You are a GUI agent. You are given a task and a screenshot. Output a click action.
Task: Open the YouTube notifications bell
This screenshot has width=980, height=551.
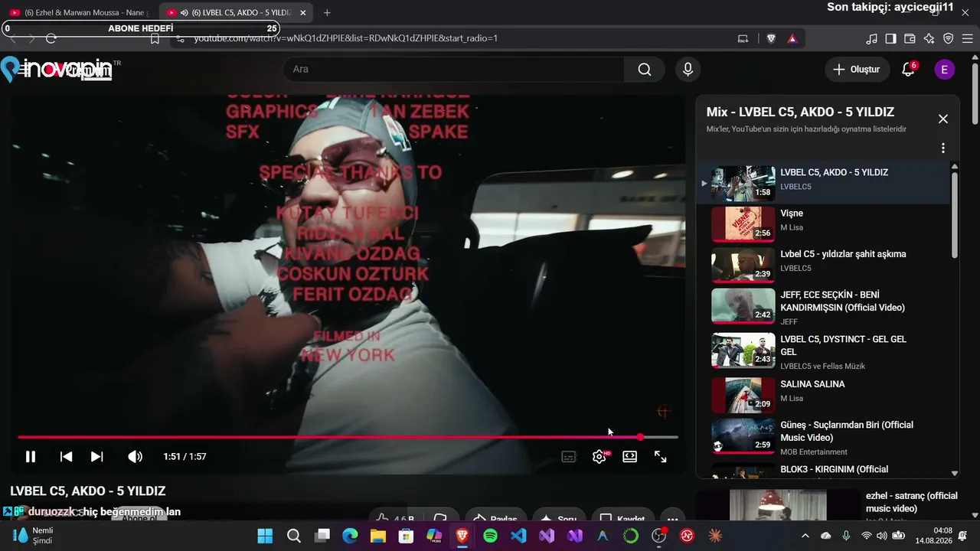tap(908, 70)
